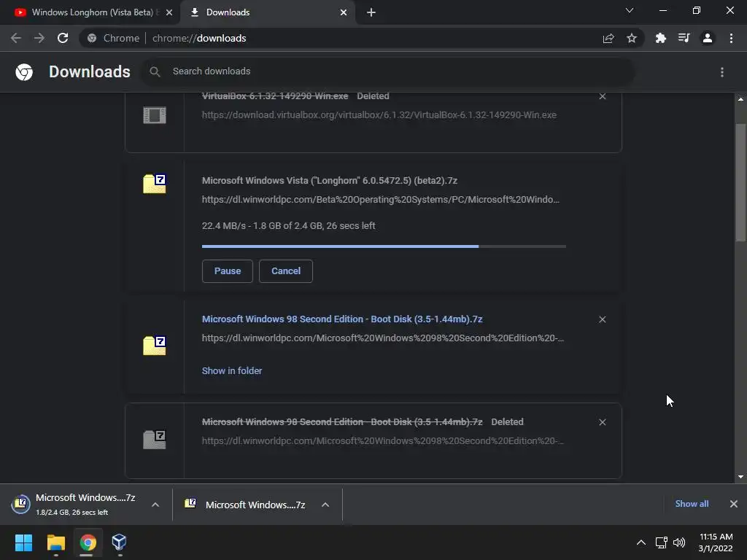
Task: Open the Downloads page more actions menu
Action: (722, 72)
